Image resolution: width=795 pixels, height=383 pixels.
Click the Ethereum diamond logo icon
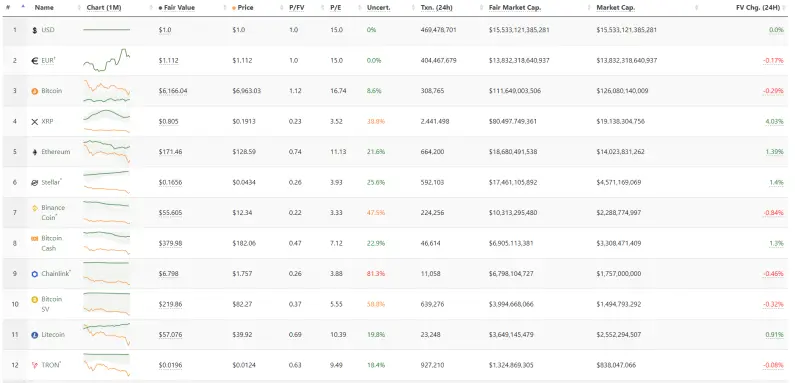tap(34, 152)
